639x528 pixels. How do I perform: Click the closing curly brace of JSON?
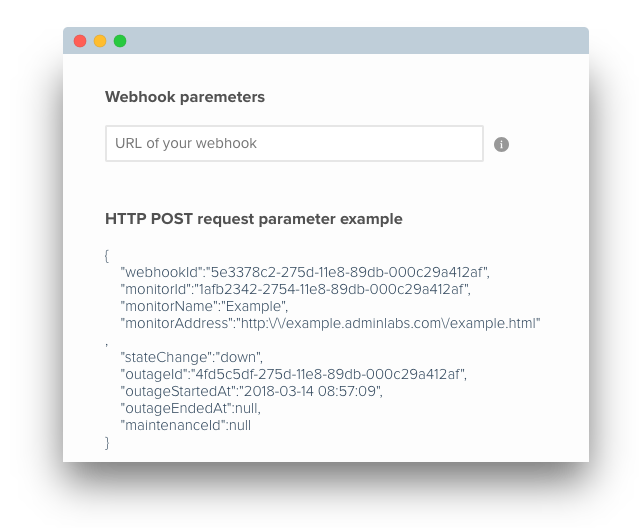point(107,442)
